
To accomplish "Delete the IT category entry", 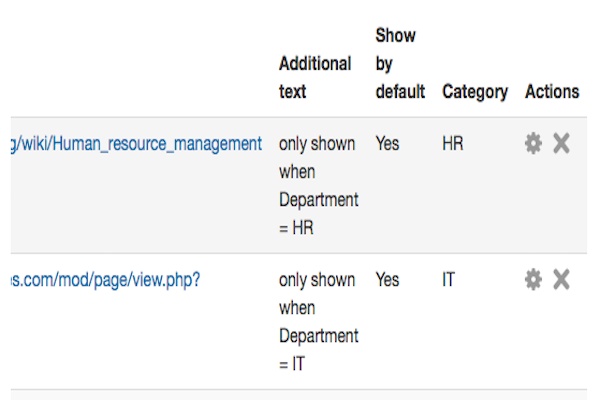I will tap(561, 280).
